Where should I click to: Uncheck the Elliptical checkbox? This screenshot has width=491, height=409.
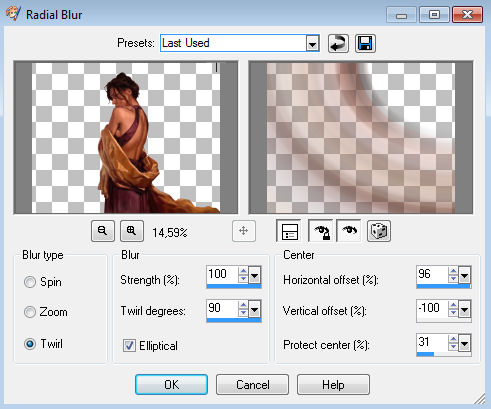click(x=129, y=346)
